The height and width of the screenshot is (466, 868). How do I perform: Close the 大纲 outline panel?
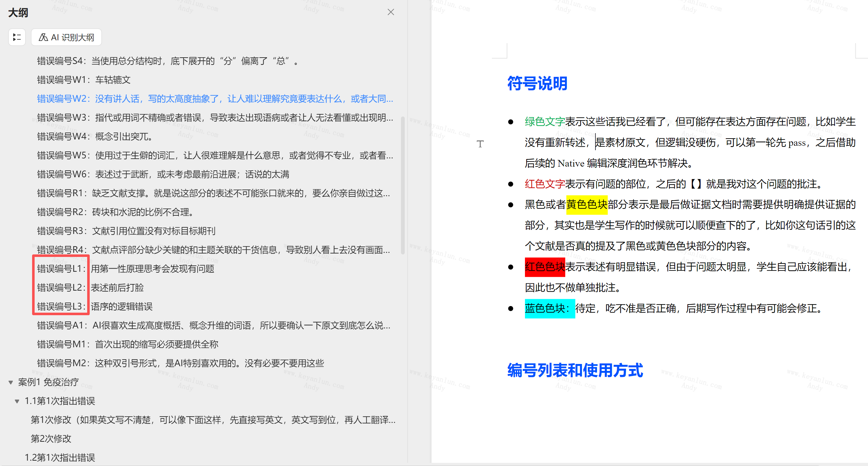click(x=391, y=13)
